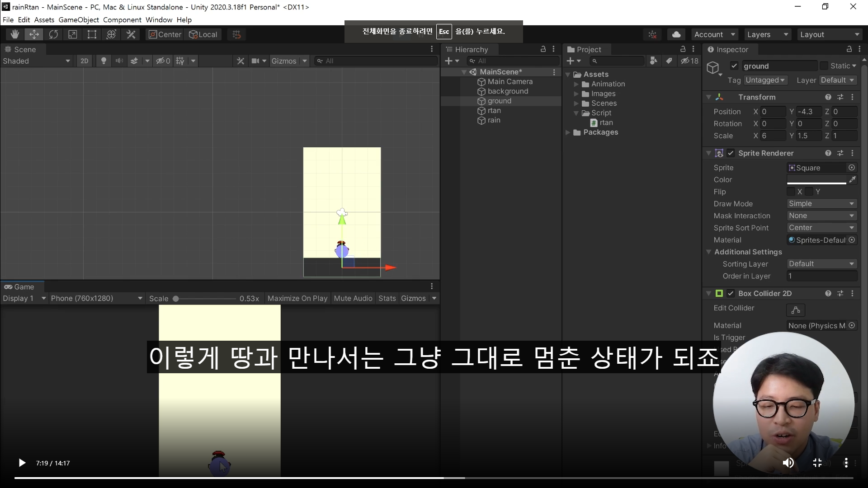The height and width of the screenshot is (488, 868).
Task: Toggle scene effects icon
Action: tap(134, 61)
